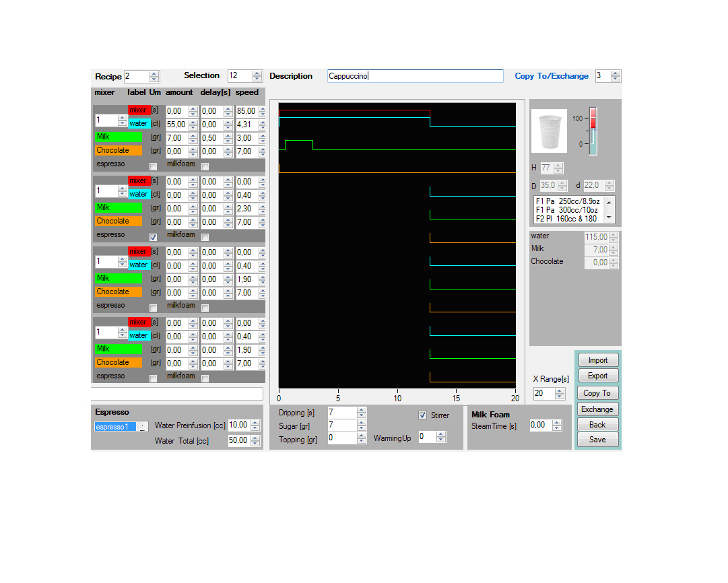Tick espresso checkbox in fourth mixer group

[x=154, y=378]
